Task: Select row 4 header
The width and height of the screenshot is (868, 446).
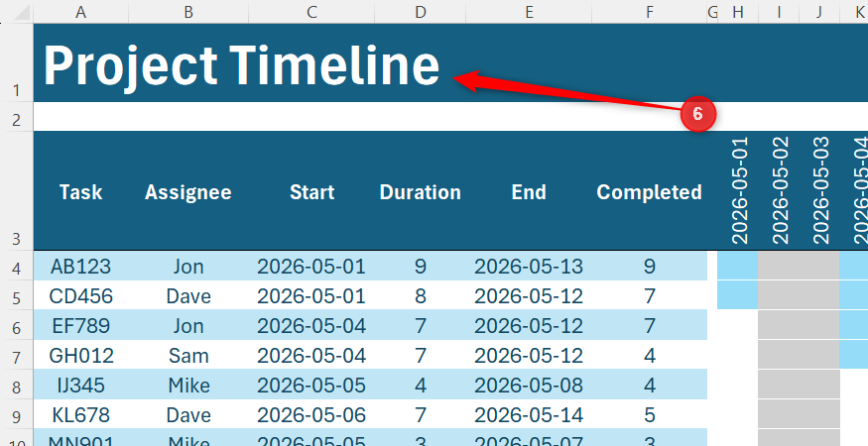Action: (17, 268)
